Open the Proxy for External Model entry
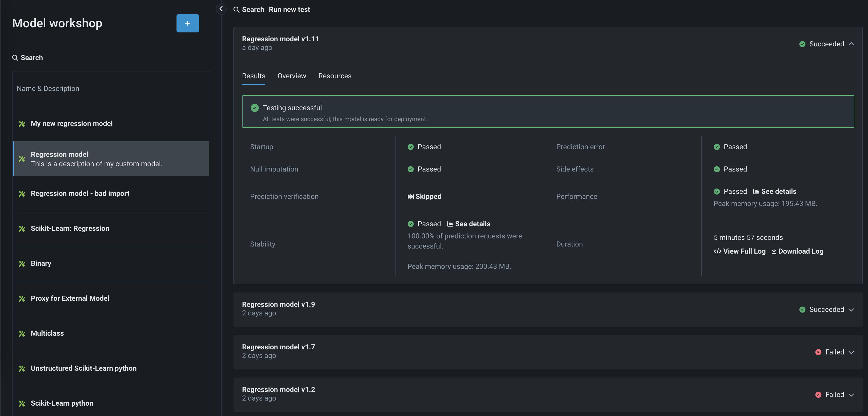The height and width of the screenshot is (416, 868). pyautogui.click(x=70, y=298)
